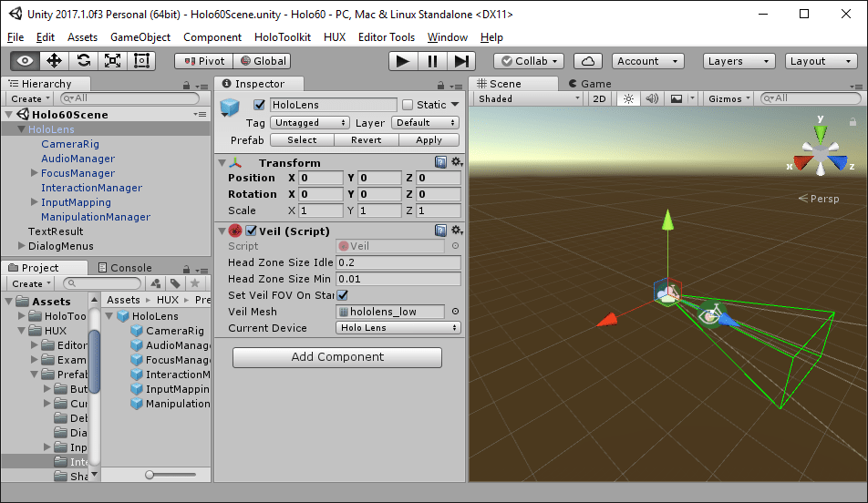This screenshot has width=868, height=503.
Task: Select the Scale tool in toolbar
Action: click(112, 61)
